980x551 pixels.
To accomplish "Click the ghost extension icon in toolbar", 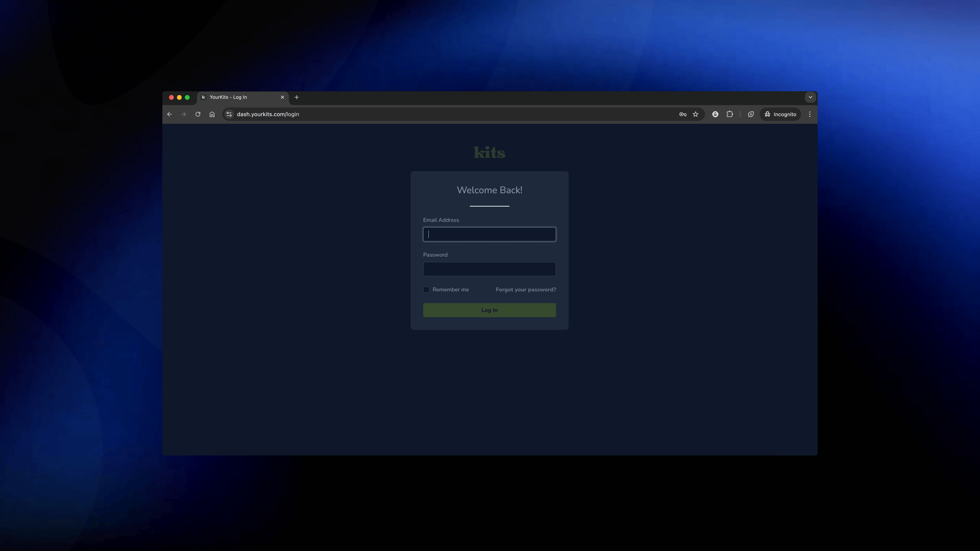I will coord(715,114).
